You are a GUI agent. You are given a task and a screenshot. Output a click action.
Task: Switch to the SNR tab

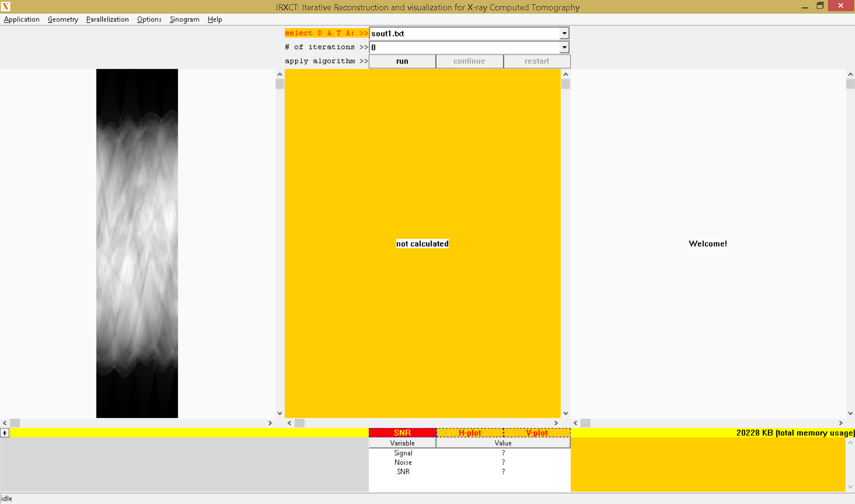coord(402,433)
